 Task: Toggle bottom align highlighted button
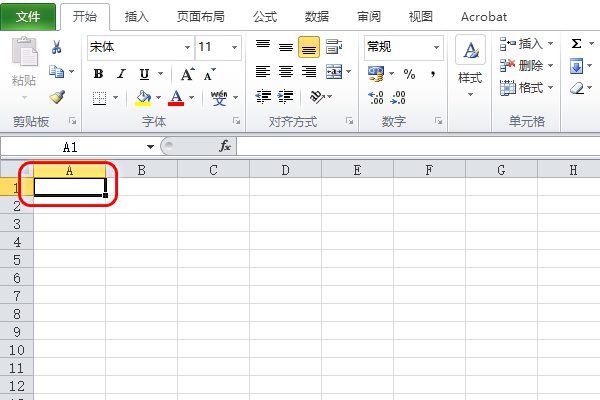[x=309, y=47]
